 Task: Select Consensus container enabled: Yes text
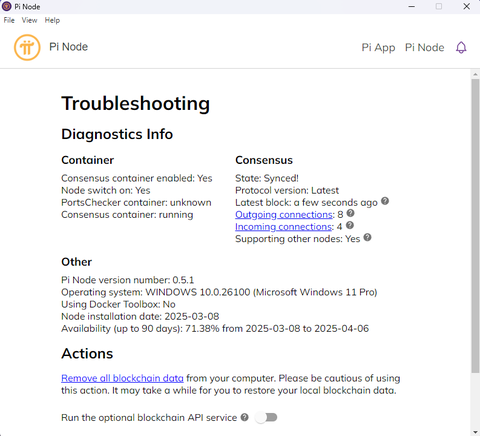[137, 178]
